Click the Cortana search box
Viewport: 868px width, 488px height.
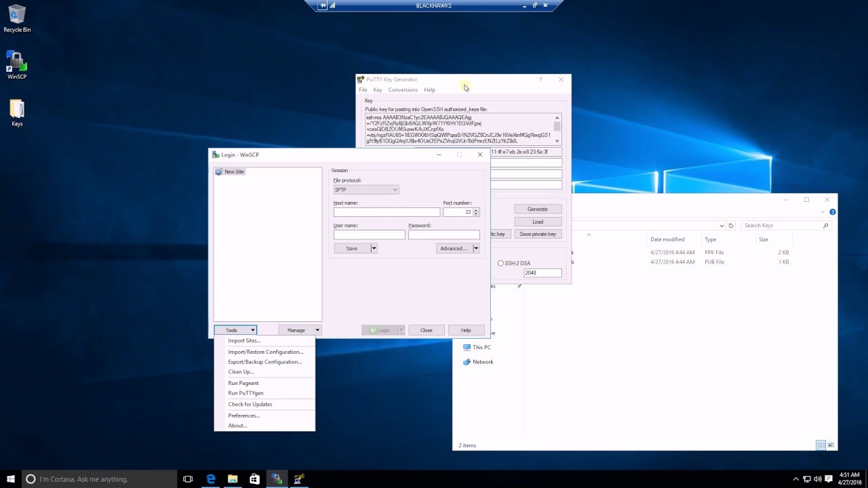(x=99, y=479)
